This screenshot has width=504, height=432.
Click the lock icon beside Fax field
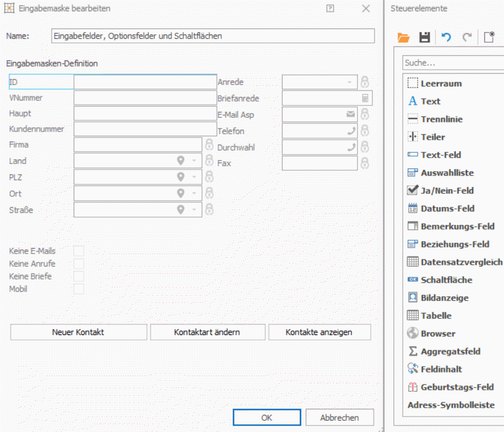click(365, 163)
